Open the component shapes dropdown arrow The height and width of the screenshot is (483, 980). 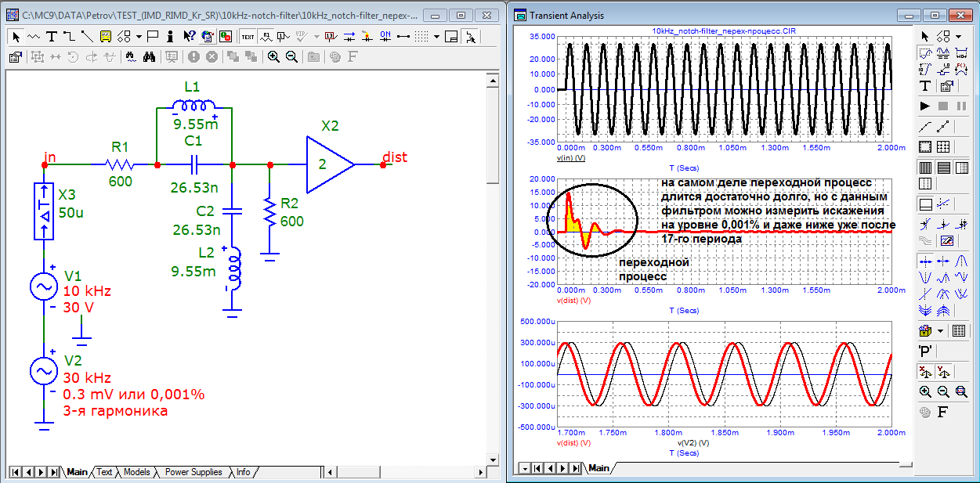point(139,36)
